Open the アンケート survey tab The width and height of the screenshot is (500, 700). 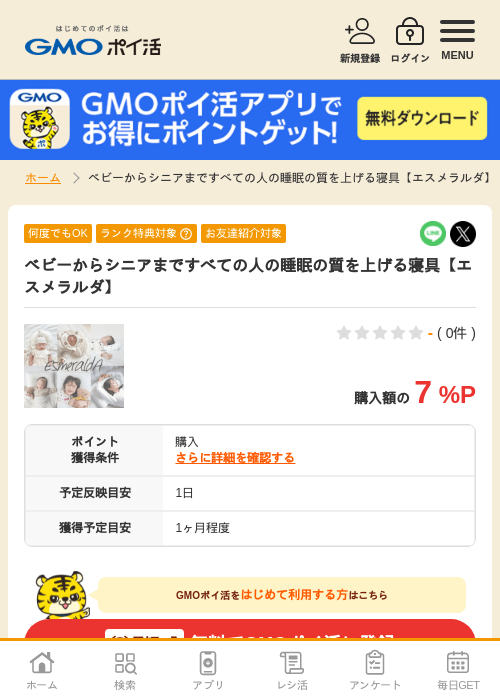375,670
